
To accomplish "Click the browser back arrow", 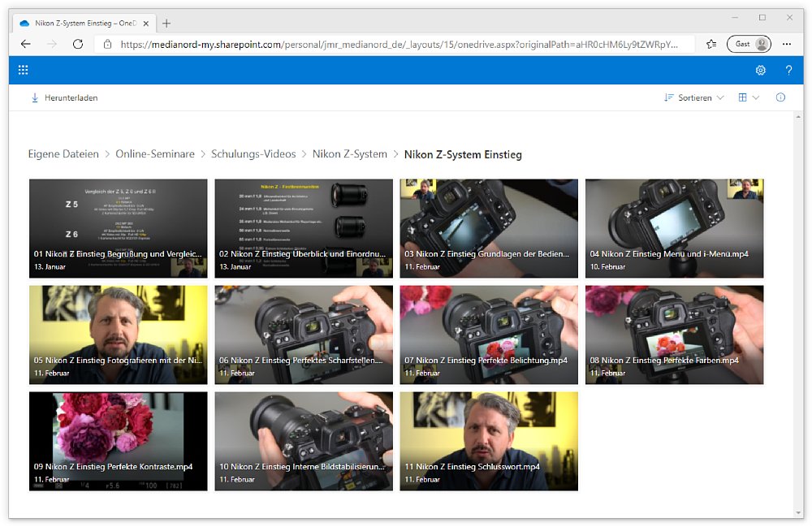I will [25, 44].
